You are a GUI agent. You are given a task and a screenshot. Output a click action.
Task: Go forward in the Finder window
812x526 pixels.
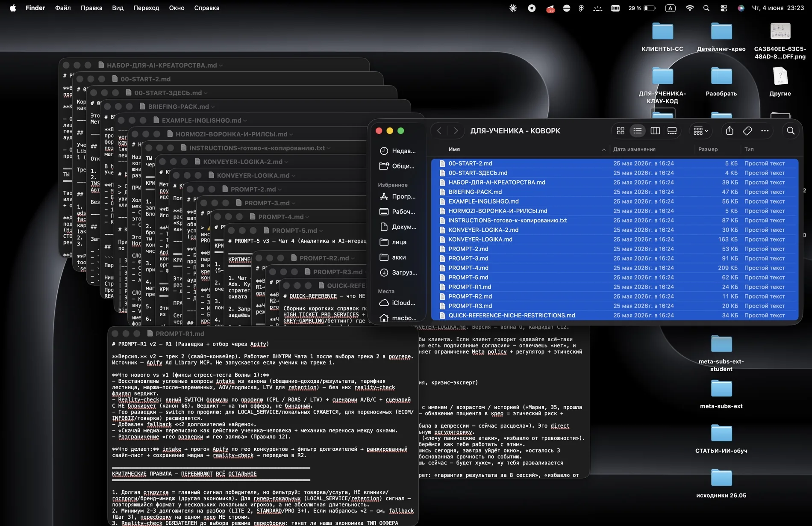[x=456, y=131]
